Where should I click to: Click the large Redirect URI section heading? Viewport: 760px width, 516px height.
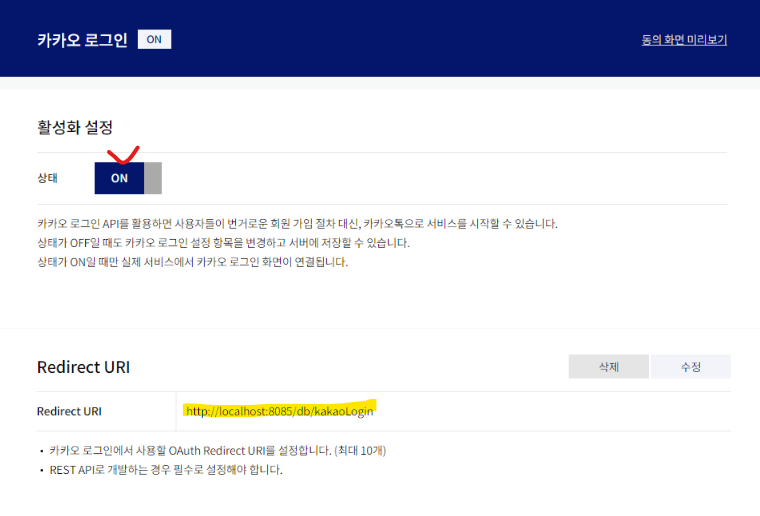click(x=83, y=367)
